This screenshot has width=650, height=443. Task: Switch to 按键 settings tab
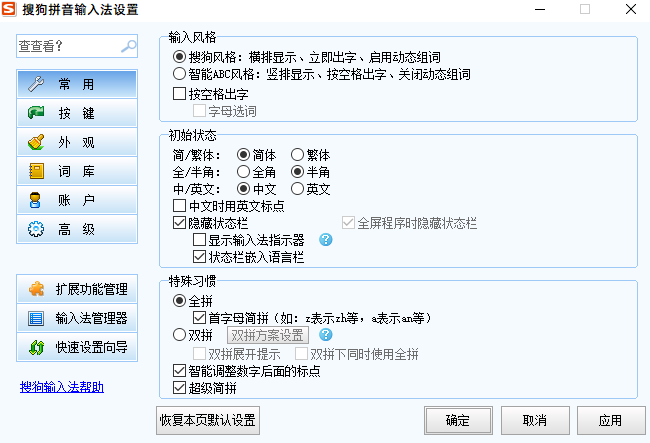77,113
